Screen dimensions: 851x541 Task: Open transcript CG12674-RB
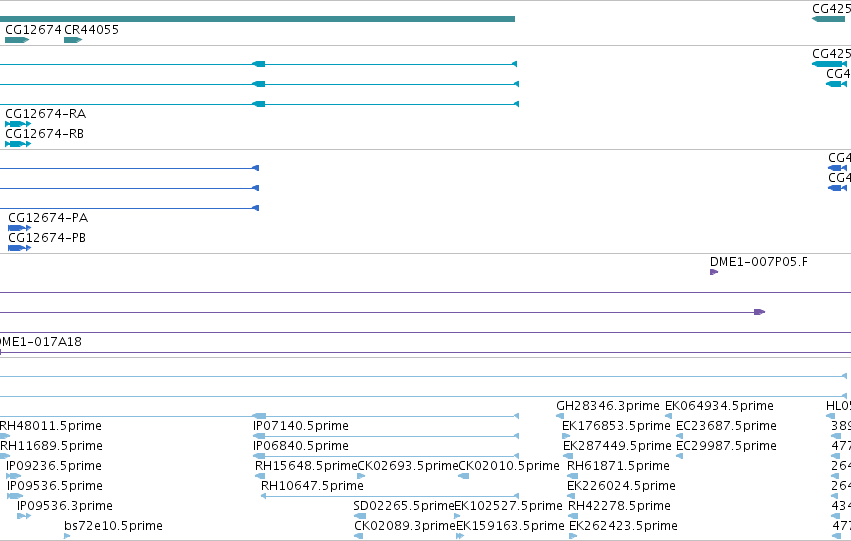click(45, 134)
